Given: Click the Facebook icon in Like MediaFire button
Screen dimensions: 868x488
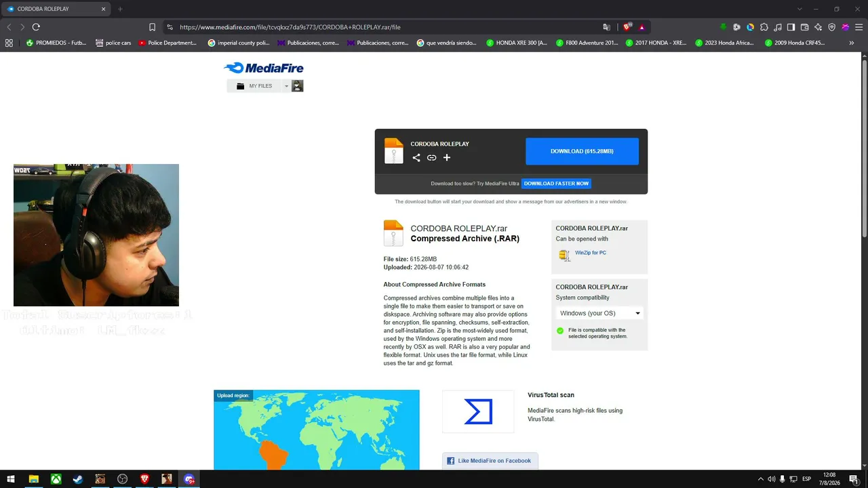Looking at the screenshot, I should 451,461.
